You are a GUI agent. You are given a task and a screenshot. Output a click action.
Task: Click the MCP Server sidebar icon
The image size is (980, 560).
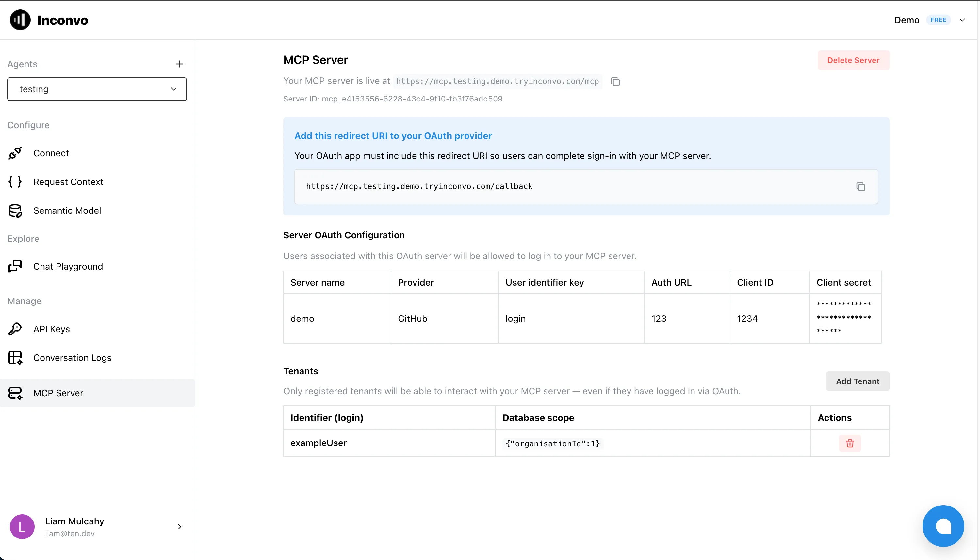click(15, 393)
